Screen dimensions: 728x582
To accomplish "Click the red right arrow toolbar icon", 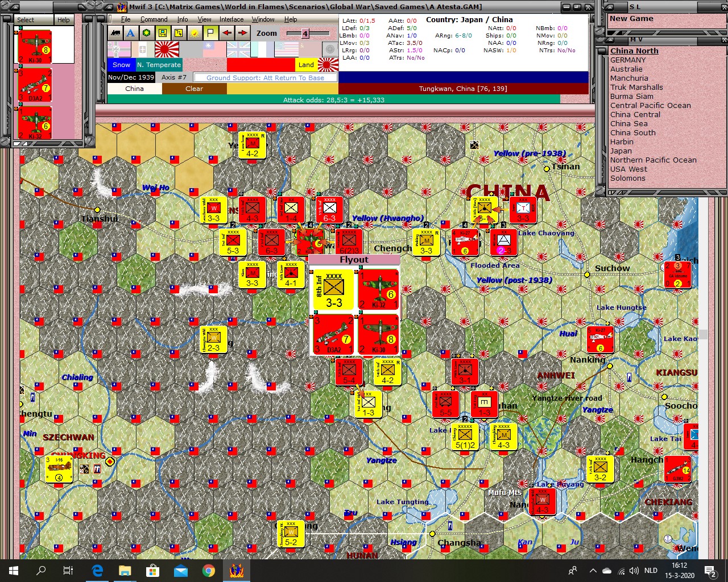I will tap(243, 33).
